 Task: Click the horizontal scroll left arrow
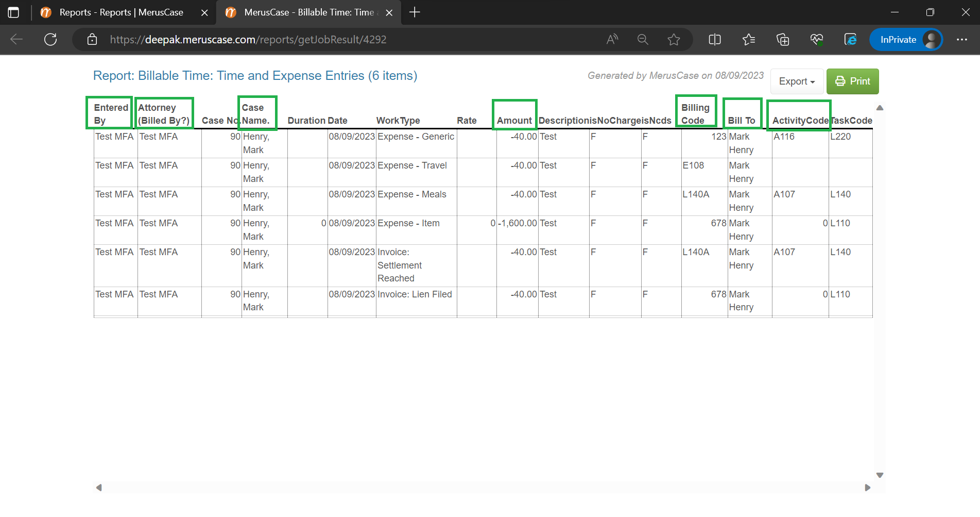pyautogui.click(x=99, y=488)
